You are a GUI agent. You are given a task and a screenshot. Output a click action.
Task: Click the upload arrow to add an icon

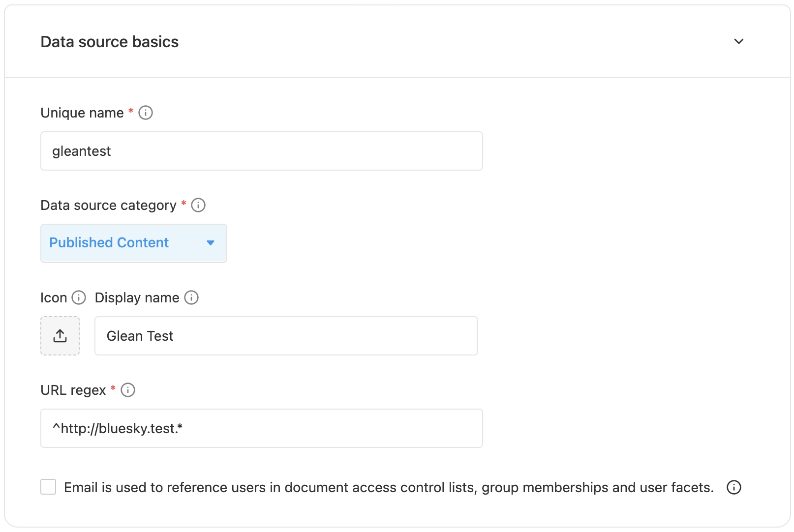coord(60,336)
